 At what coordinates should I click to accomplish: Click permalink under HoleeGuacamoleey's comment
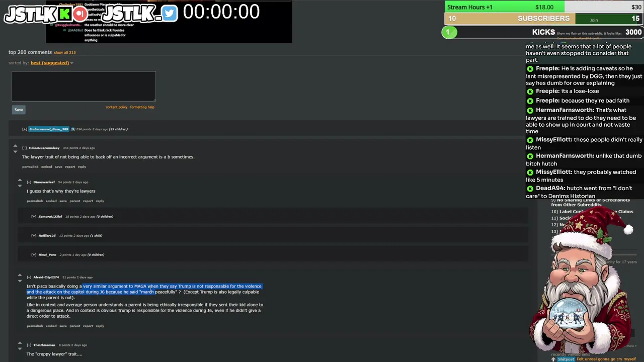30,167
